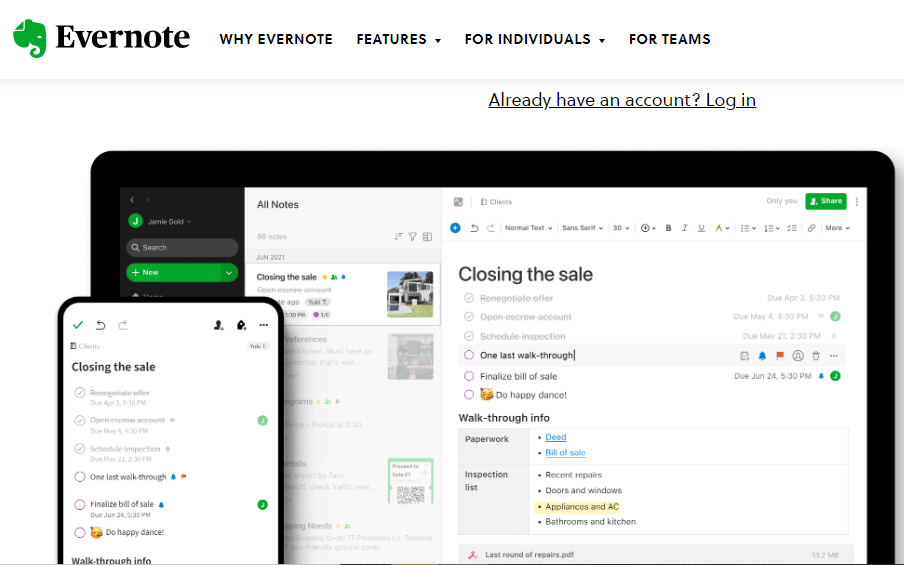Check the One last walk-through task on phone
This screenshot has height=565, width=904.
tap(80, 477)
